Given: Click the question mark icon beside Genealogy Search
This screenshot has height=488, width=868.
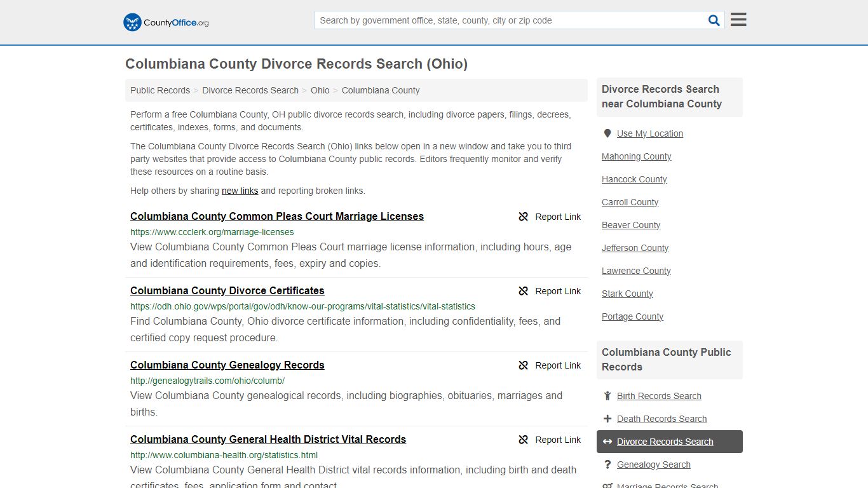Looking at the screenshot, I should pos(607,464).
